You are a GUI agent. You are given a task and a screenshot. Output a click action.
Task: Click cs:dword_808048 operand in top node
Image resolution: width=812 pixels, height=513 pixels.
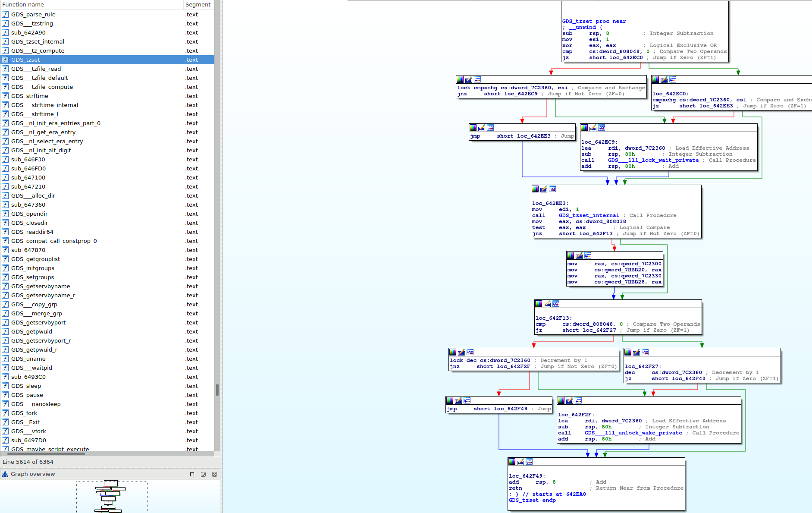[x=615, y=51]
